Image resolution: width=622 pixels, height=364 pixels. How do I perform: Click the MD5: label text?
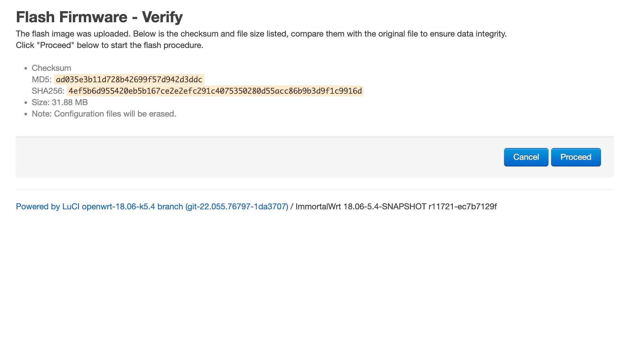42,80
